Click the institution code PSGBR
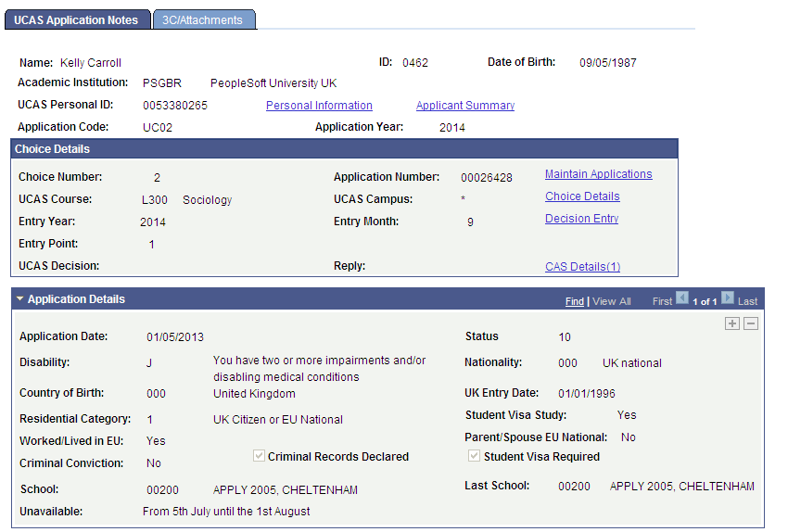Viewport: 788px width, 532px height. point(162,83)
